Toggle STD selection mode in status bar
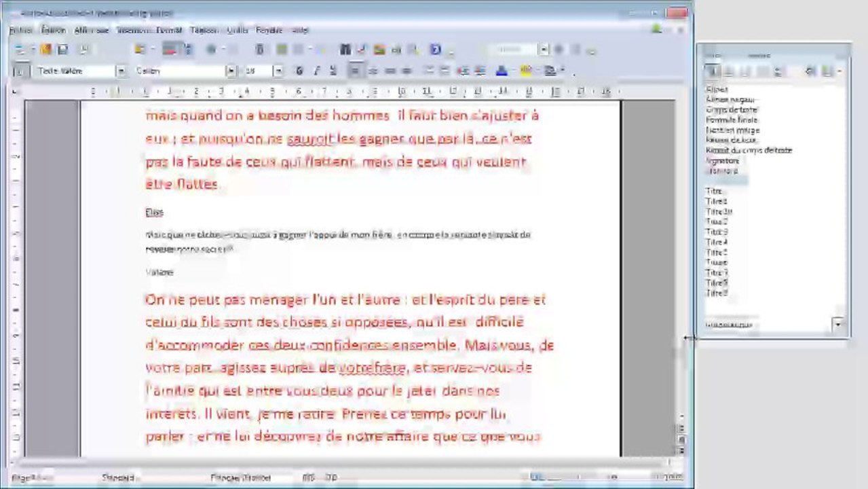The height and width of the screenshot is (489, 868). 331,477
